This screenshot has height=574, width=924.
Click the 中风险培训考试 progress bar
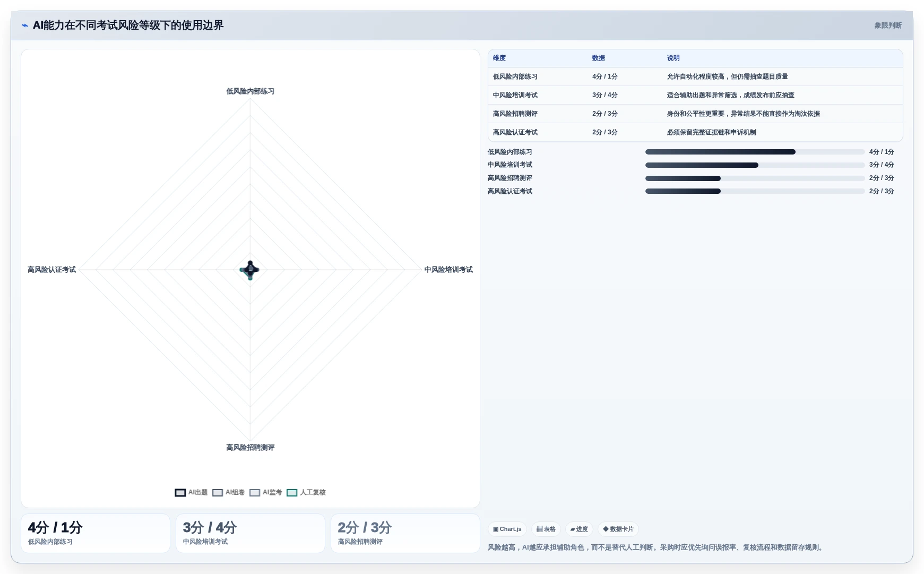click(755, 165)
